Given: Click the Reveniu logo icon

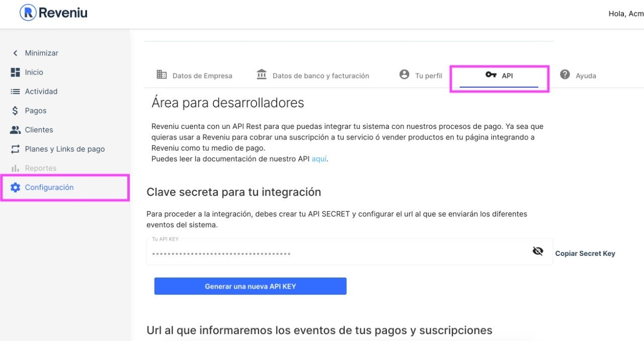Looking at the screenshot, I should pos(28,13).
